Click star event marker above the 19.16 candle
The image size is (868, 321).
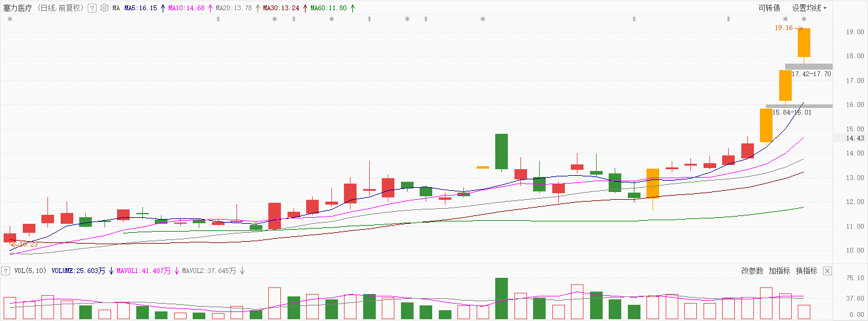[804, 19]
